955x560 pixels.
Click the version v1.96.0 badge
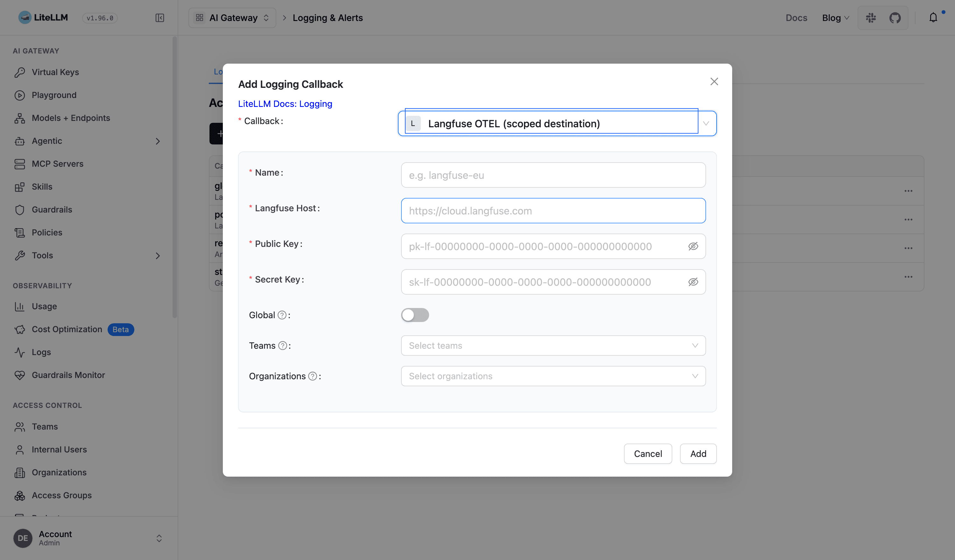coord(100,18)
